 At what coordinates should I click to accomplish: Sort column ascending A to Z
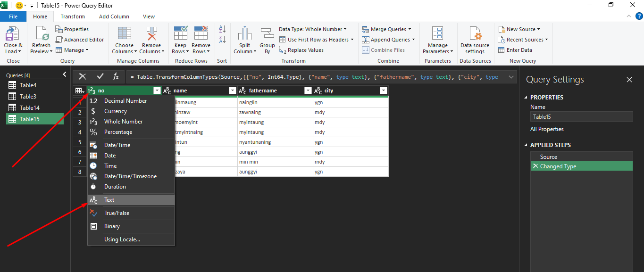pos(222,29)
